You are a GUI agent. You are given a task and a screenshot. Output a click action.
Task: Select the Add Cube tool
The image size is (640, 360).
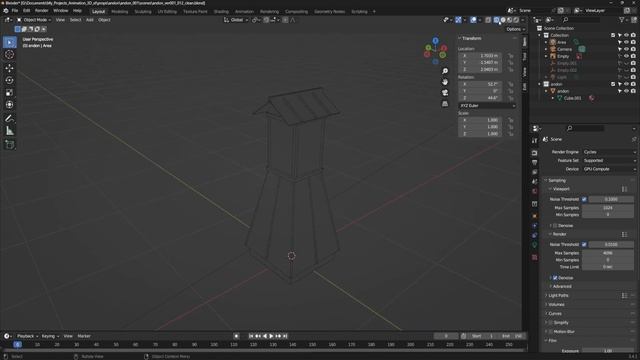click(x=9, y=144)
